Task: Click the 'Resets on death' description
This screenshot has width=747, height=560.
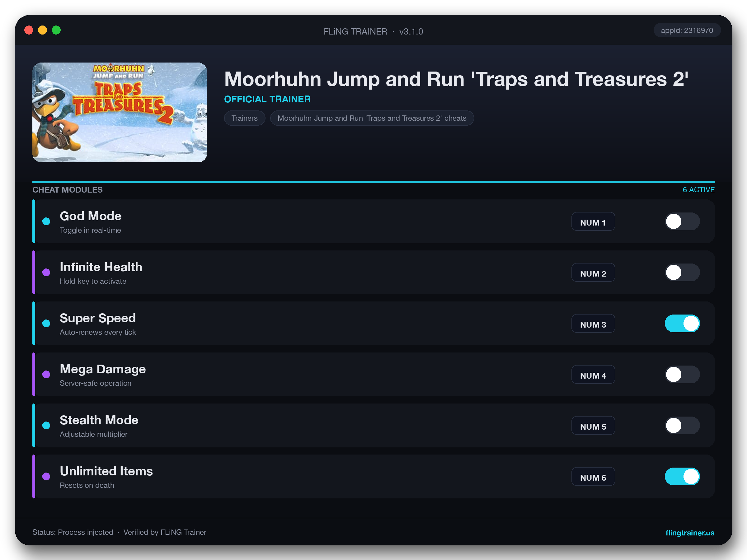Action: 87,485
